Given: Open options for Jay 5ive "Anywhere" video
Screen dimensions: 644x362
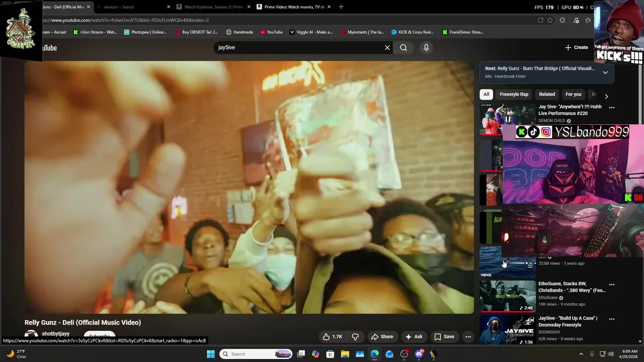Looking at the screenshot, I should [612, 107].
